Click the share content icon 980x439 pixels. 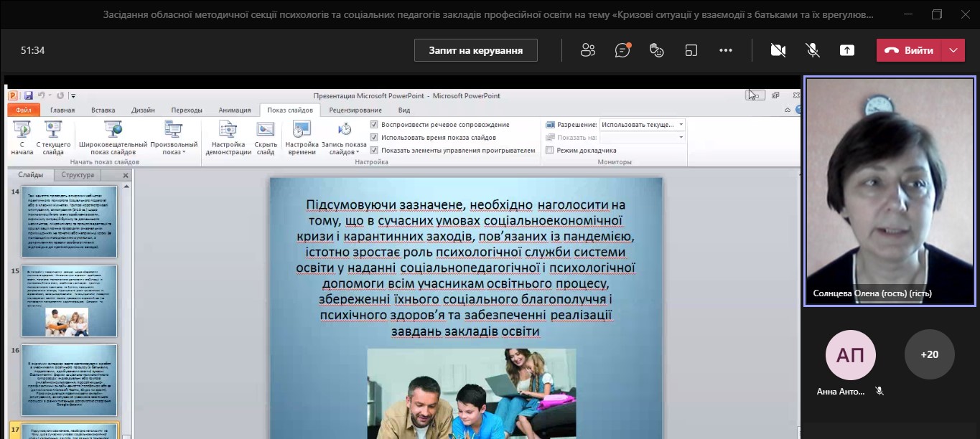click(847, 50)
